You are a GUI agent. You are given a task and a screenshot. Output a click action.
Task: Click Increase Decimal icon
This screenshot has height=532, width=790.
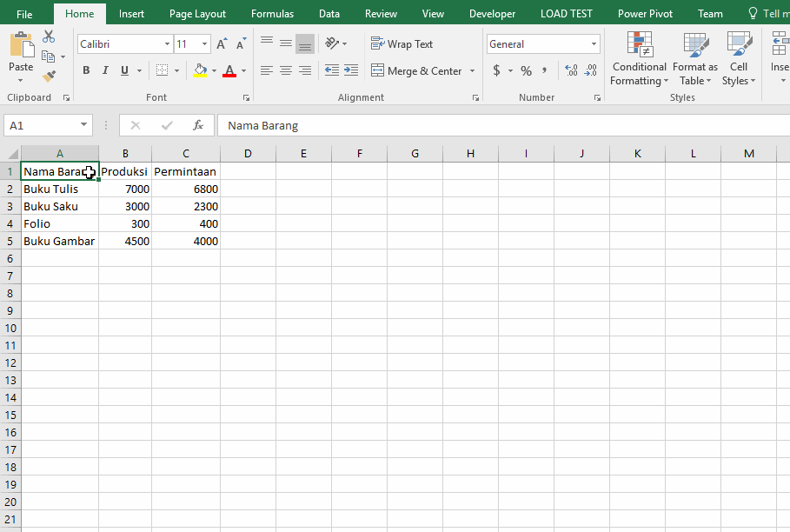pos(571,70)
